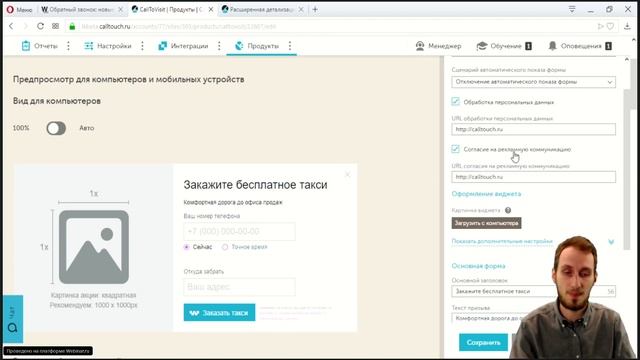Click the chevron arrow beside additional settings

point(611,242)
